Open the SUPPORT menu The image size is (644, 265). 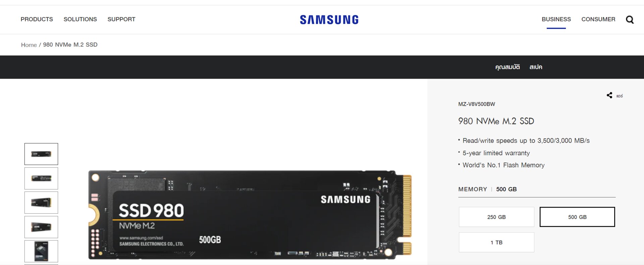[x=121, y=19]
